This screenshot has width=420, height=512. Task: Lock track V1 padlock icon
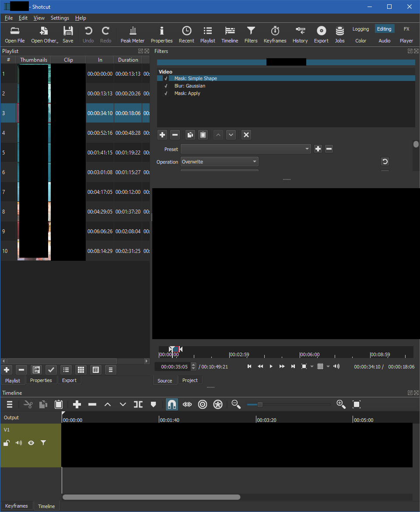pyautogui.click(x=7, y=443)
